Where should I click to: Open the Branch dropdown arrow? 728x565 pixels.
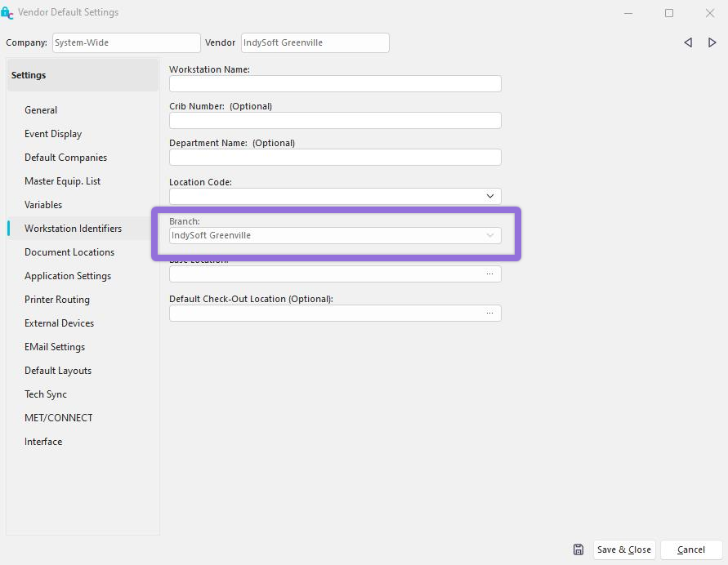click(x=489, y=235)
